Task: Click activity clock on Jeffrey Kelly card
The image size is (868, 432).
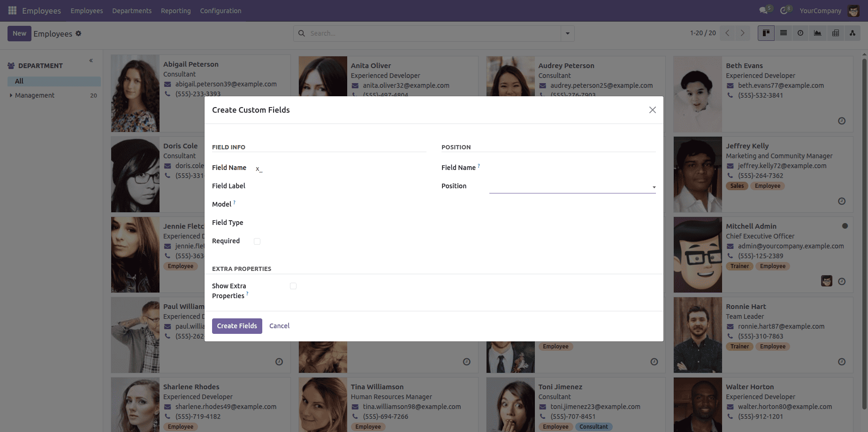Action: click(842, 201)
